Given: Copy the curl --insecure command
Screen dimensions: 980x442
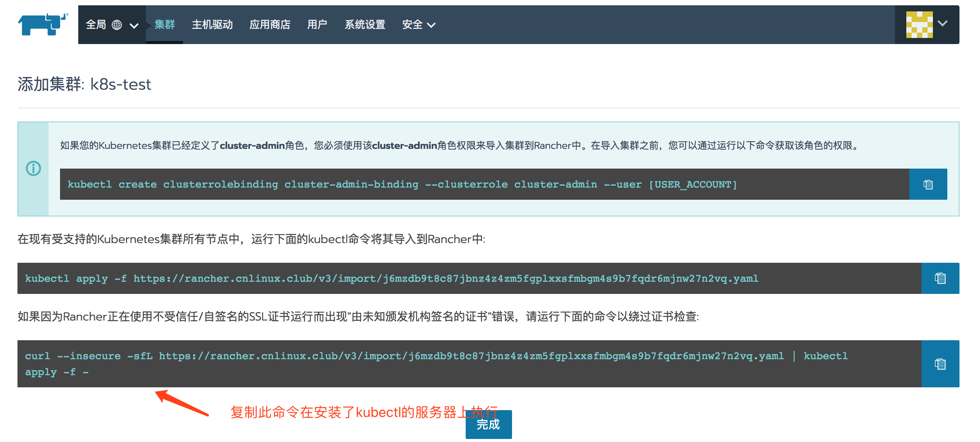Looking at the screenshot, I should point(940,364).
